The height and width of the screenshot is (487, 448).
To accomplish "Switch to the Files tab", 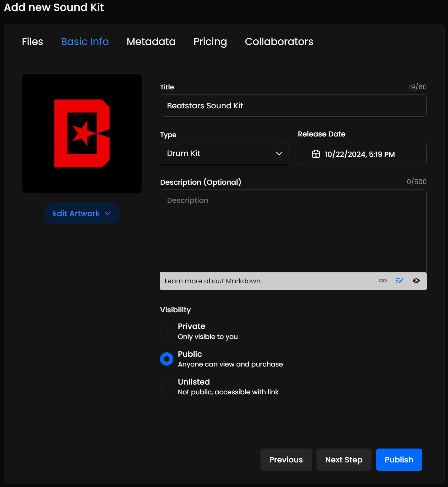I will tap(32, 42).
